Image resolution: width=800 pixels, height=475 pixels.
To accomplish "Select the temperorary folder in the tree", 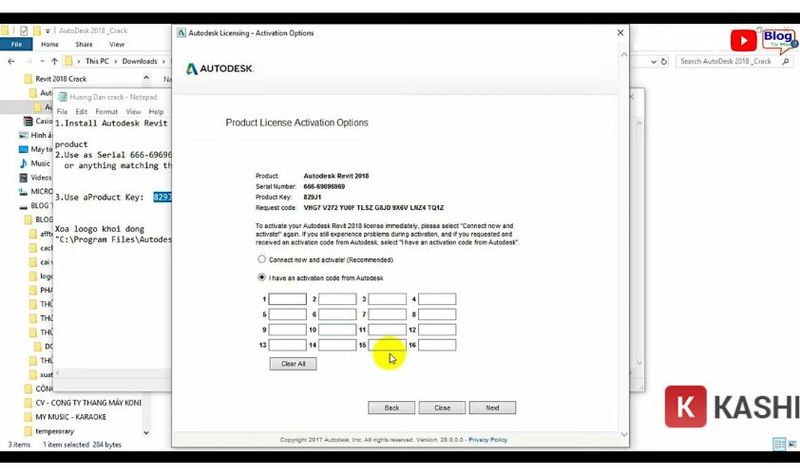I will pyautogui.click(x=54, y=431).
